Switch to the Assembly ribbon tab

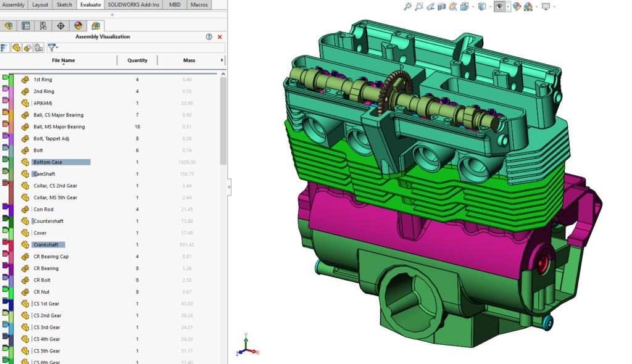click(x=14, y=5)
